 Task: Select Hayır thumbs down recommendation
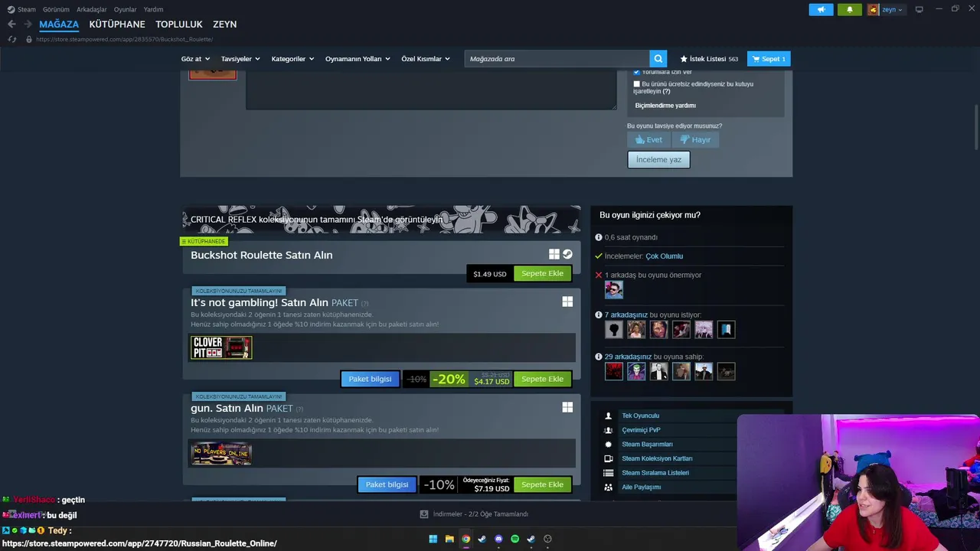click(695, 139)
